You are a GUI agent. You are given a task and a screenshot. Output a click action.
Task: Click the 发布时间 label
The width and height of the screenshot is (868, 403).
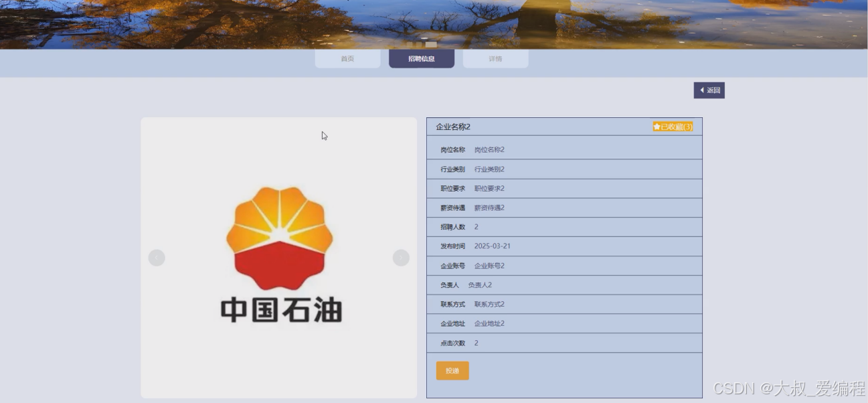coord(452,246)
